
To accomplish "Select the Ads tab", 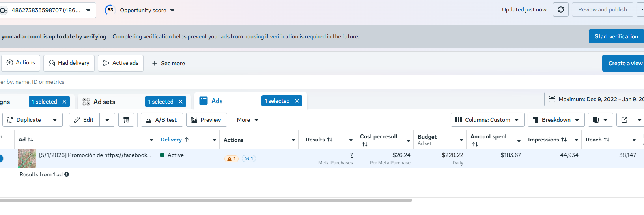I will [x=217, y=101].
